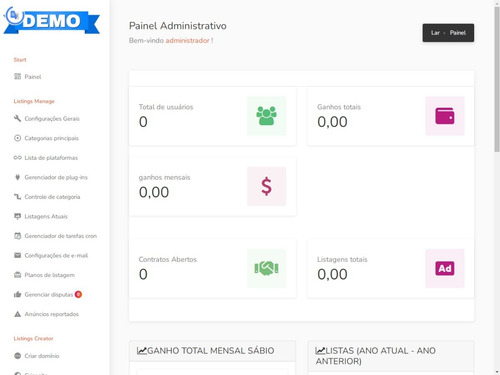Click the Ad icon in Listagens totais card
This screenshot has height=375, width=500.
pyautogui.click(x=445, y=268)
